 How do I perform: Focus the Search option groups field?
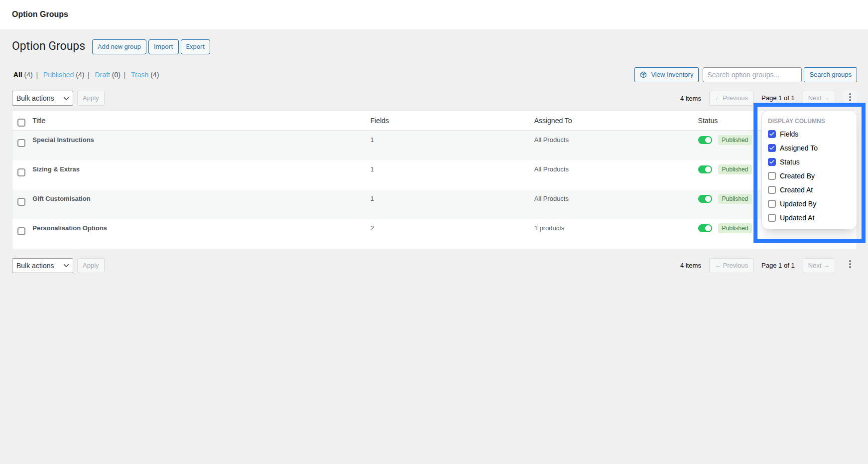click(752, 75)
